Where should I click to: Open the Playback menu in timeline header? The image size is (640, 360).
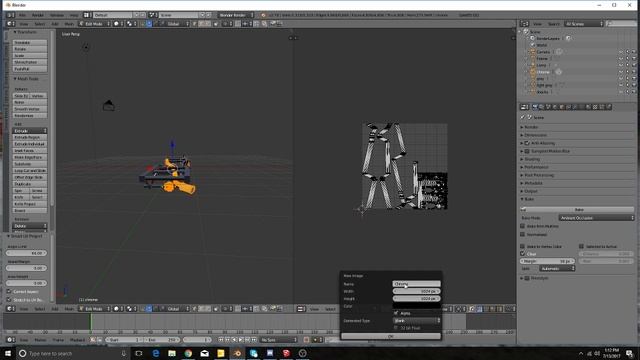pyautogui.click(x=78, y=340)
